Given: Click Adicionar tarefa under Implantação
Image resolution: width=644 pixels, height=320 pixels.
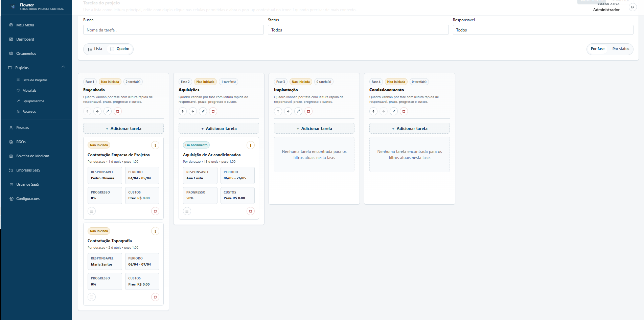Looking at the screenshot, I should pos(314,128).
